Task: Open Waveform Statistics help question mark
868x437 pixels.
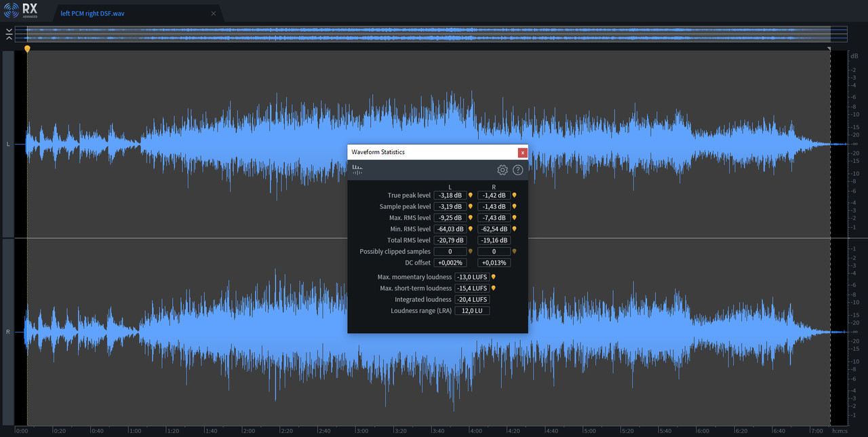Action: click(518, 170)
